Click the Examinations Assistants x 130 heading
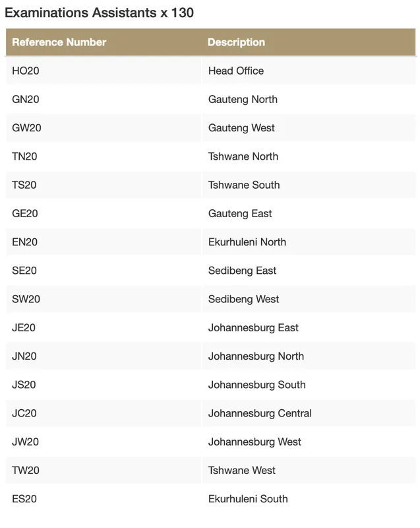The image size is (420, 528). tap(100, 13)
